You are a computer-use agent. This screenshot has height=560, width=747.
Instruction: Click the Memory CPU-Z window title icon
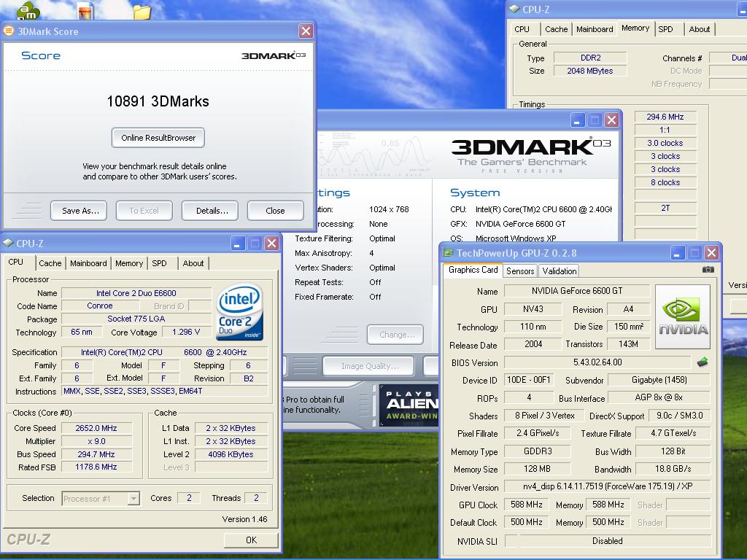pyautogui.click(x=514, y=9)
